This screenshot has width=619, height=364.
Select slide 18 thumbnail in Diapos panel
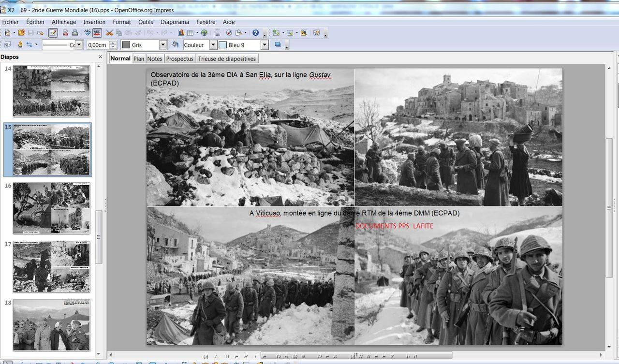(51, 325)
